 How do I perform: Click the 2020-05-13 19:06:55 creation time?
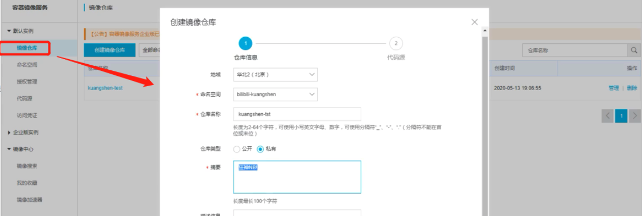click(518, 88)
